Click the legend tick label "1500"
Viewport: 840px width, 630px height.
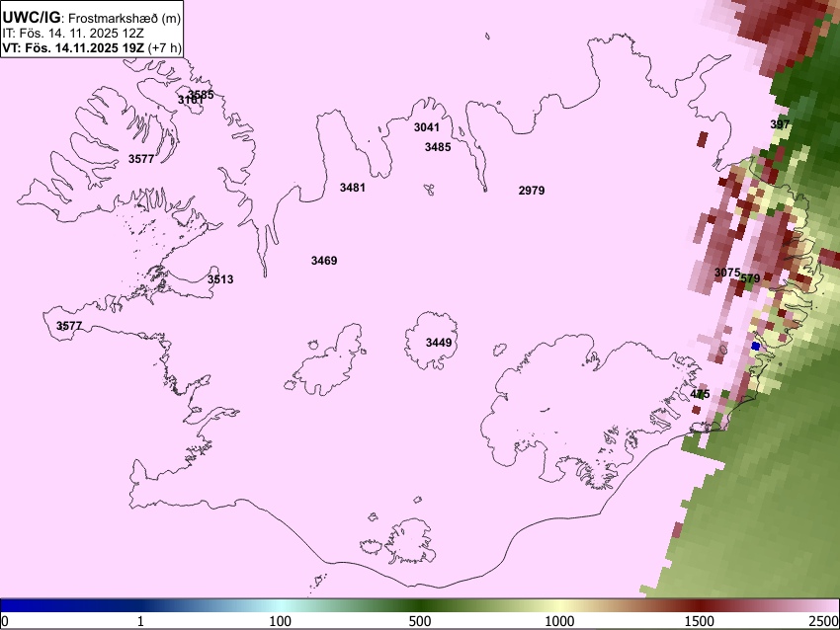(700, 621)
